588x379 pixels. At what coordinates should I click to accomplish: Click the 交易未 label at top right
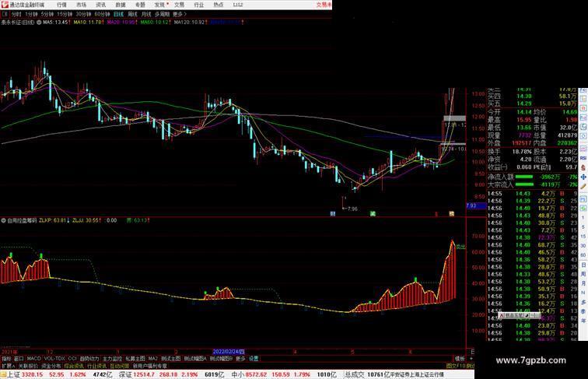[324, 5]
